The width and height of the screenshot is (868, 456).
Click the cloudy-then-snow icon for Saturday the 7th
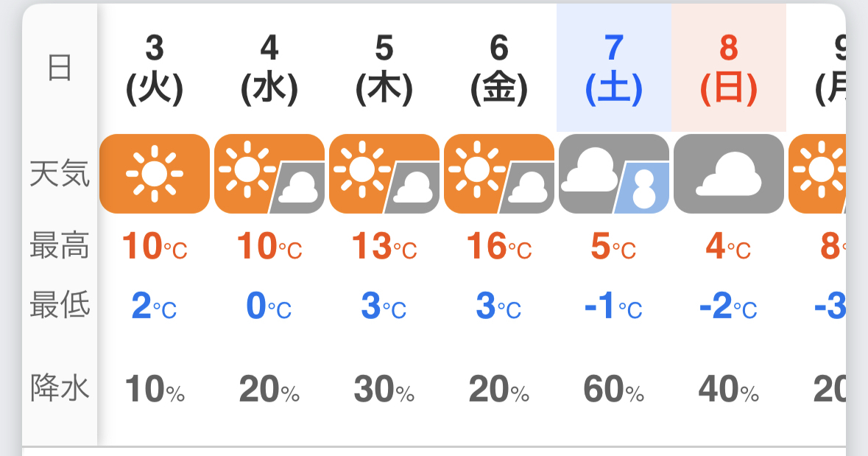click(x=614, y=174)
